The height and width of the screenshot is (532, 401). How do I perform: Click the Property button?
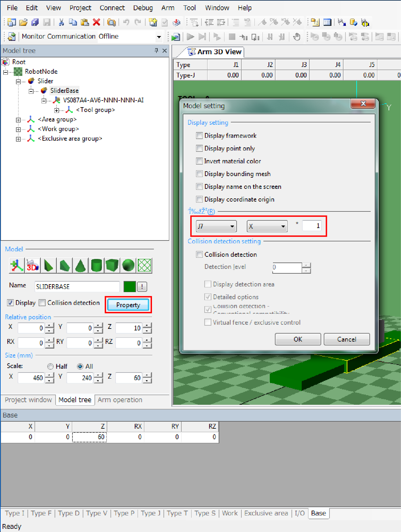point(128,305)
